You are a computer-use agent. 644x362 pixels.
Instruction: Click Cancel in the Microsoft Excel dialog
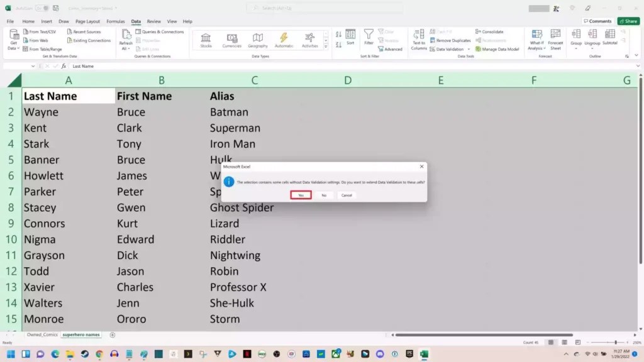[347, 195]
